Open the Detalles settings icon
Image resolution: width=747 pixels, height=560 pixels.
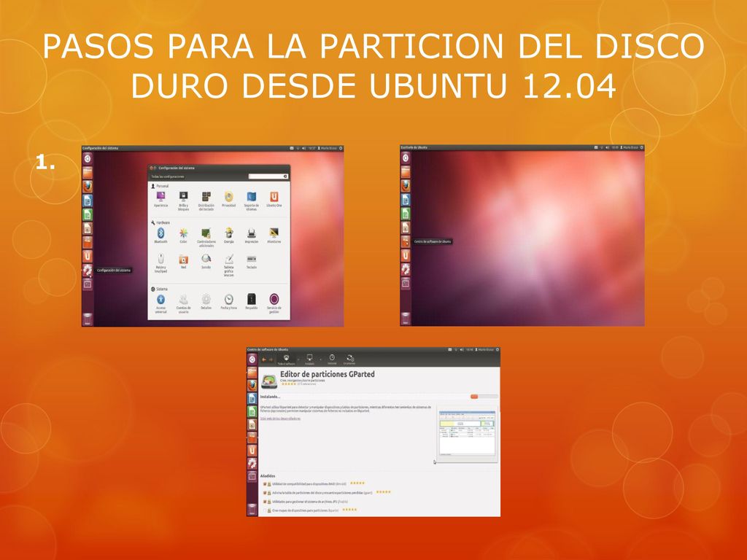[x=206, y=301]
